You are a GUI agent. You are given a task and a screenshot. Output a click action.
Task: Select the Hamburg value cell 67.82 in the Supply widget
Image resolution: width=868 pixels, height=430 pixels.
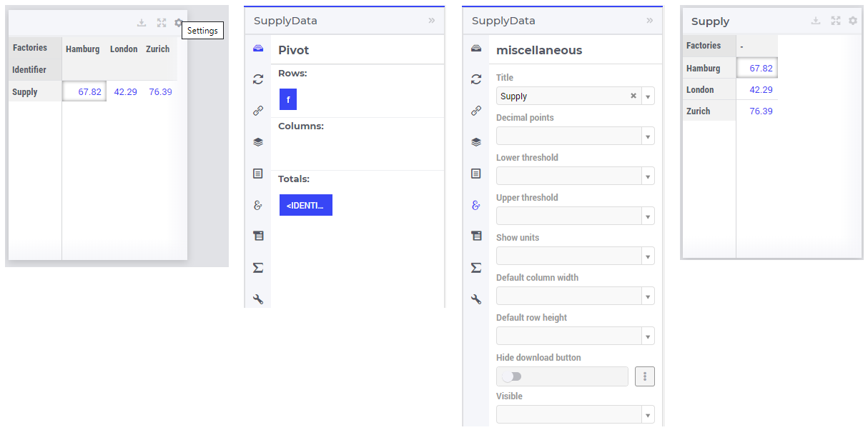[757, 68]
